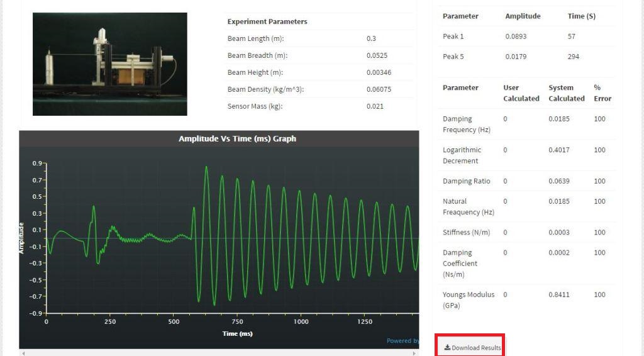The image size is (644, 356).
Task: Select the Youngs Modulus % error 100
Action: click(599, 294)
